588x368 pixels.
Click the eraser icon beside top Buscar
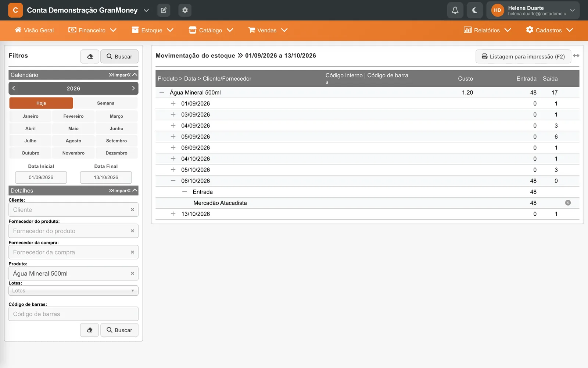(x=90, y=56)
